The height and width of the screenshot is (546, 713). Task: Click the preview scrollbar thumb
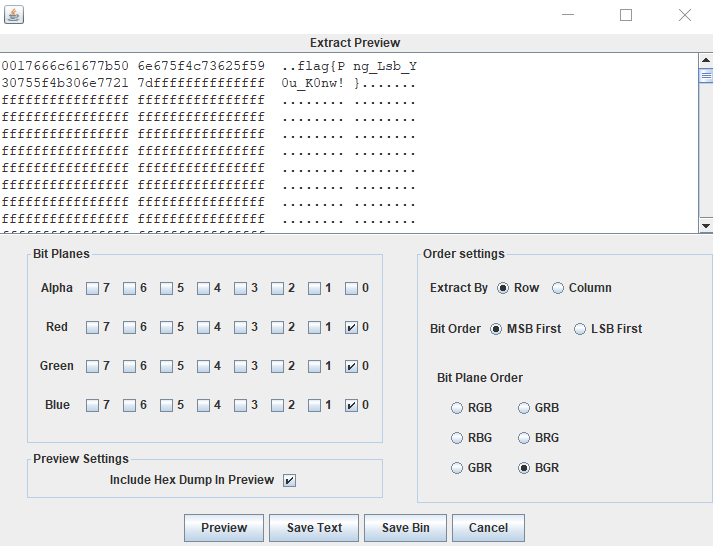pyautogui.click(x=705, y=75)
